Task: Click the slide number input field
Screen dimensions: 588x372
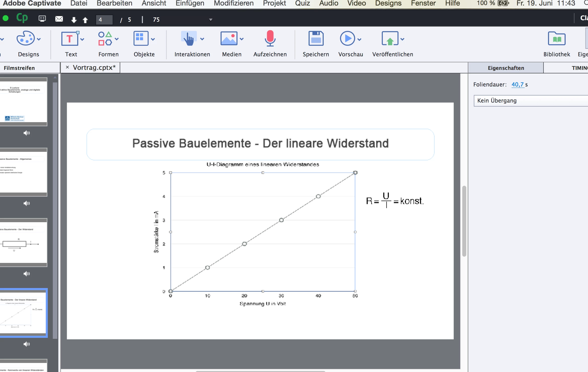Action: click(x=104, y=20)
